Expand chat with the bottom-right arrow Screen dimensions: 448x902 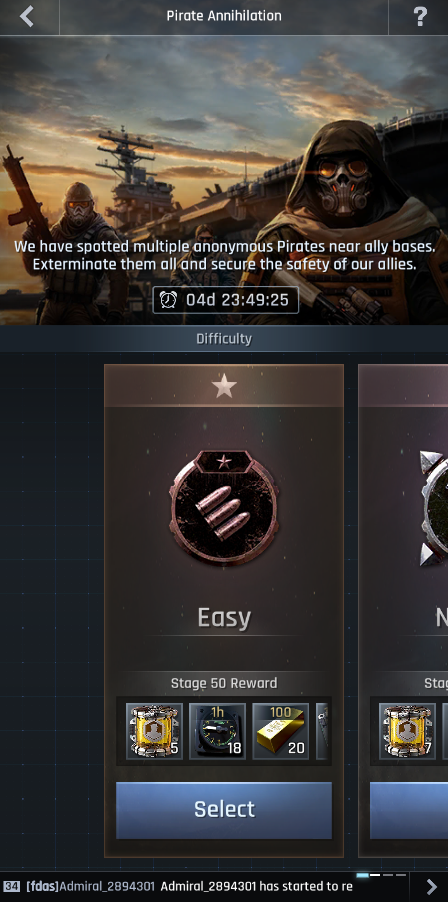pos(431,886)
